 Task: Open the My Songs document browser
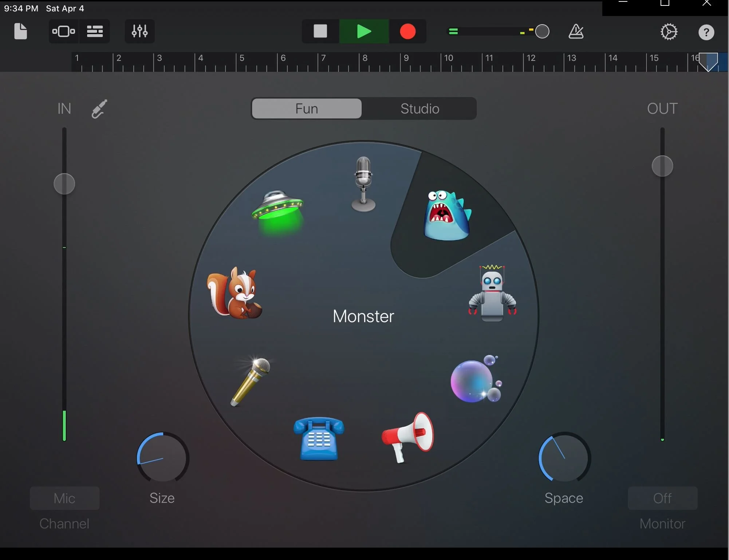click(x=20, y=31)
